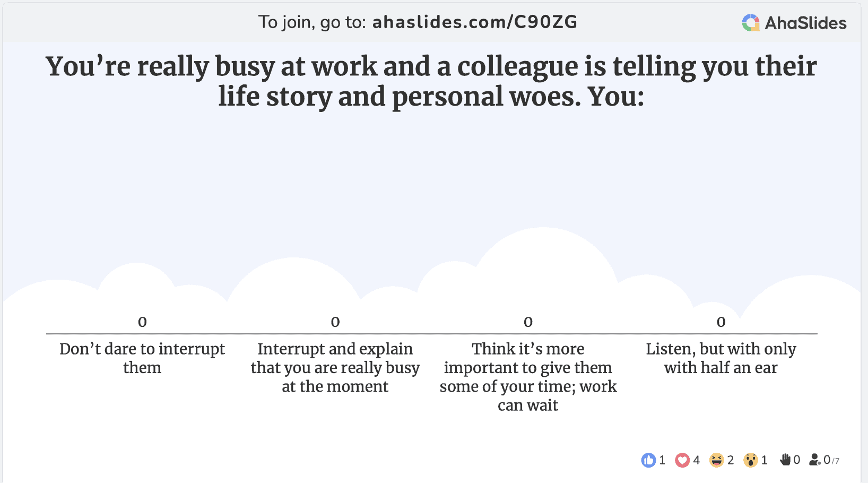The height and width of the screenshot is (483, 868).
Task: Click the raised hand questions icon
Action: (x=785, y=460)
